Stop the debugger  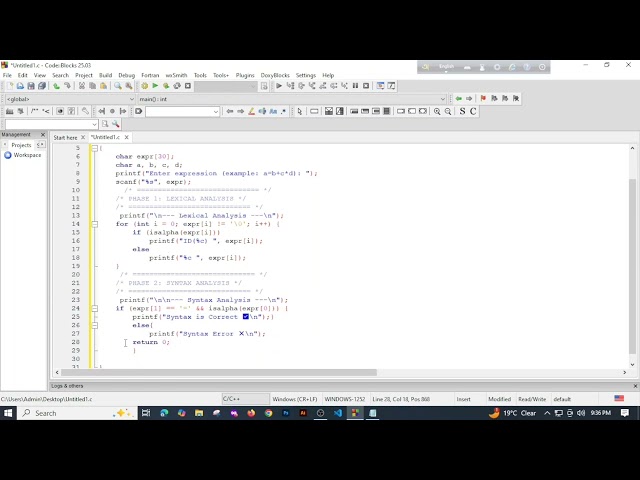[x=366, y=86]
